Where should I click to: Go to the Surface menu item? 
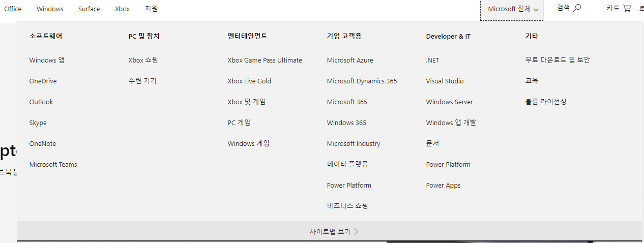pos(89,9)
